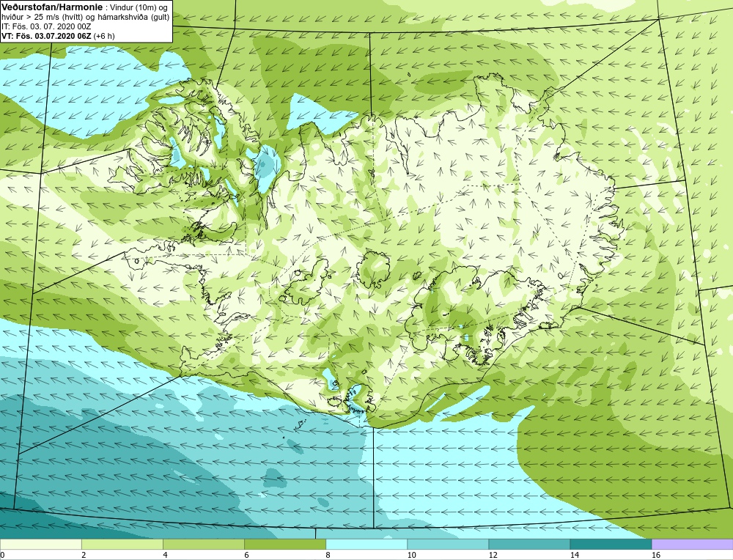Click the 6–8 m/s legend color swatch

(284, 544)
